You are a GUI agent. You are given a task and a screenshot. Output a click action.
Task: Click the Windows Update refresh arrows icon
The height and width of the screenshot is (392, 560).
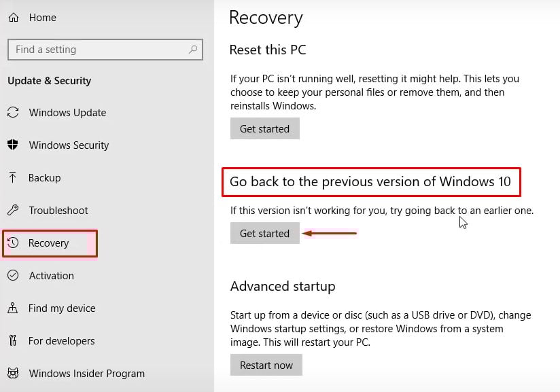[14, 113]
